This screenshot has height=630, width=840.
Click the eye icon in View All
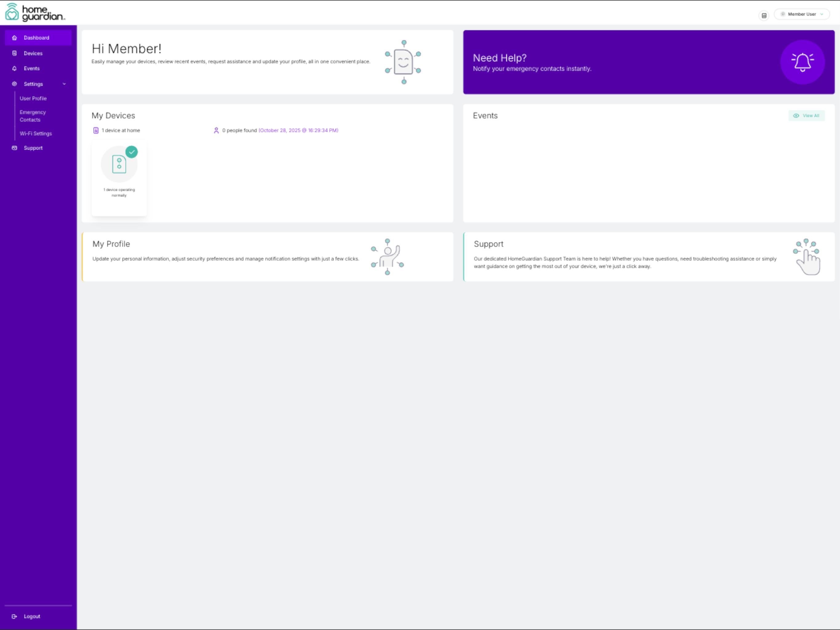[x=796, y=116]
